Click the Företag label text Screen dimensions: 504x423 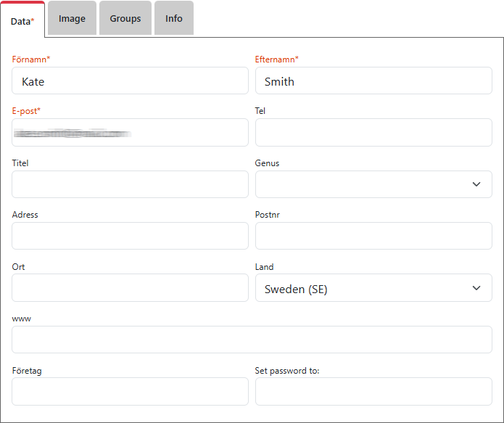(27, 371)
